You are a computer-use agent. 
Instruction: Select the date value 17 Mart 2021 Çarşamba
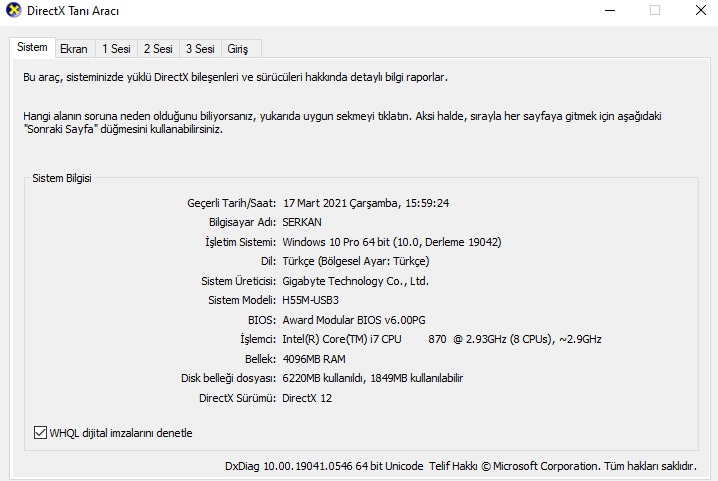pos(340,203)
